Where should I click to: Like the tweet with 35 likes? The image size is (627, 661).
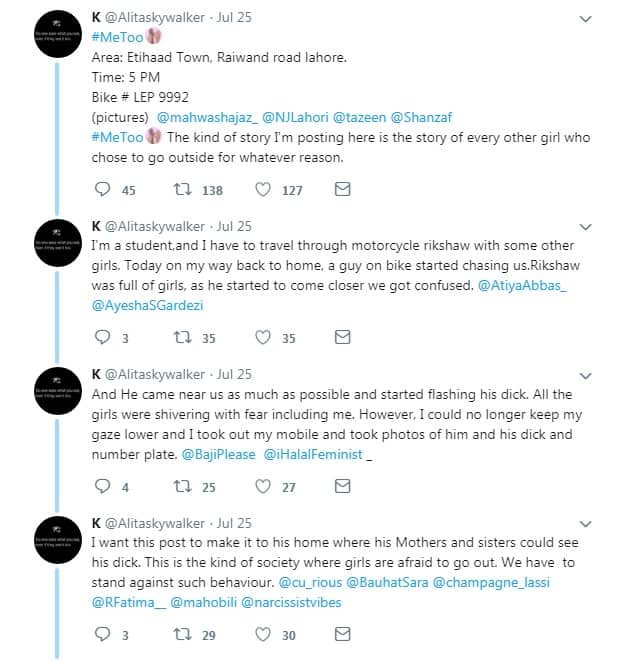(265, 338)
